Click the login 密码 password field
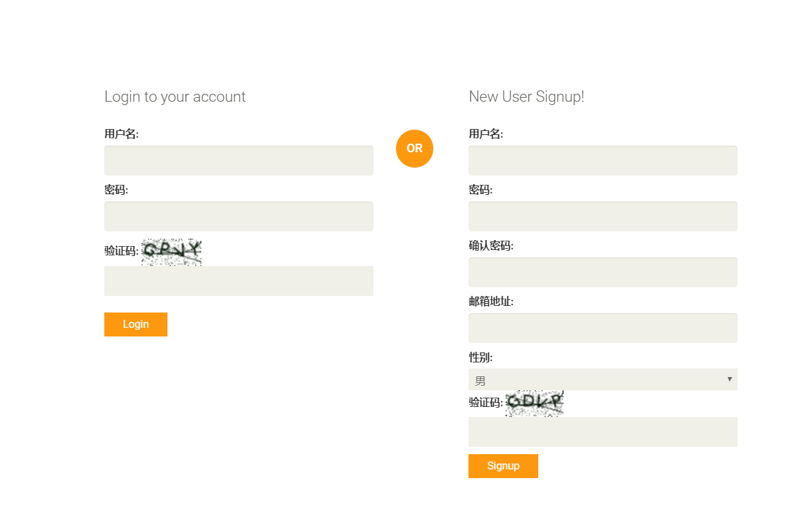Screen dimensions: 812x522 pos(239,217)
